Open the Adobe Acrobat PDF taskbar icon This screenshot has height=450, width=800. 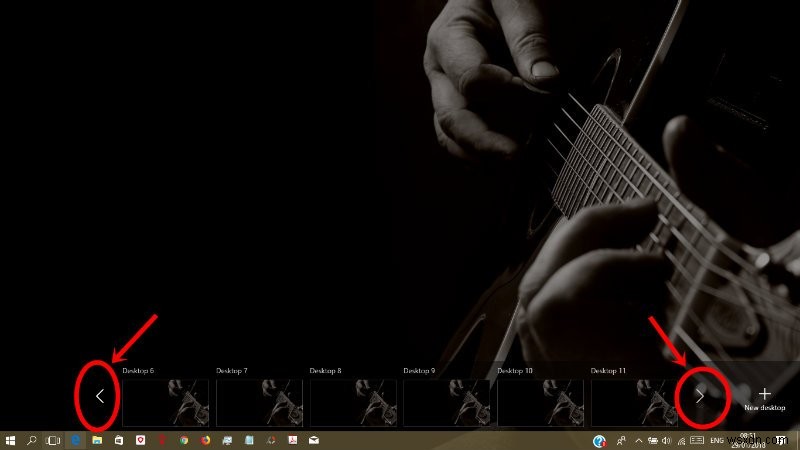point(292,440)
